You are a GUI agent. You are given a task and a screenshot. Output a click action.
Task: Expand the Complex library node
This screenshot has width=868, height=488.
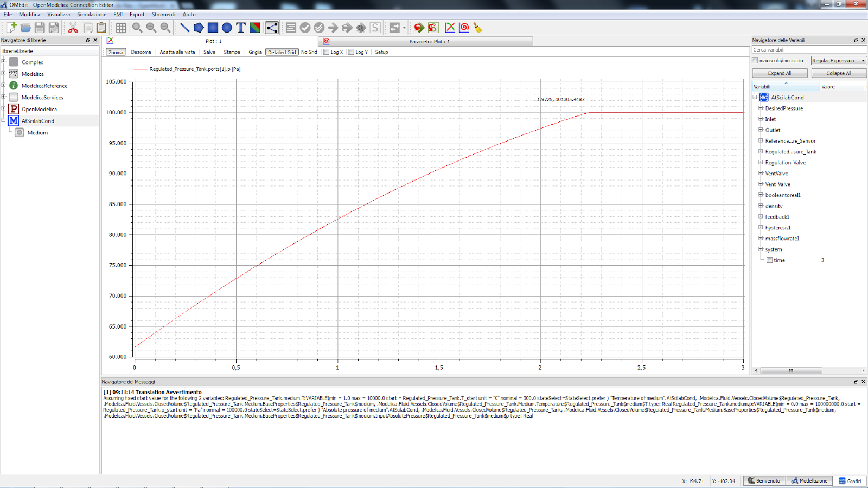click(4, 62)
